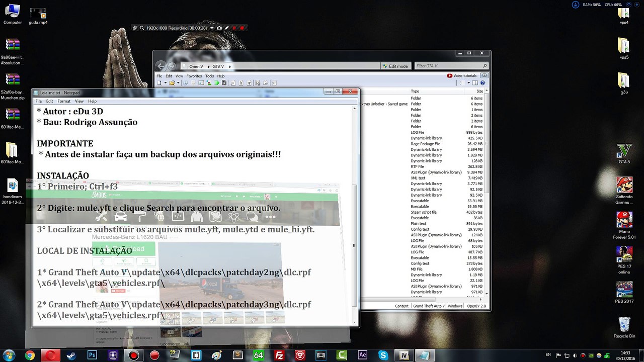
Task: Open Notepad Help menu
Action: point(92,101)
